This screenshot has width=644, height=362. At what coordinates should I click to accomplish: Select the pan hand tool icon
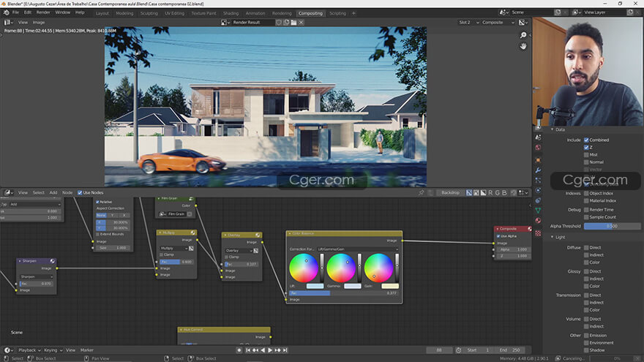pyautogui.click(x=523, y=46)
